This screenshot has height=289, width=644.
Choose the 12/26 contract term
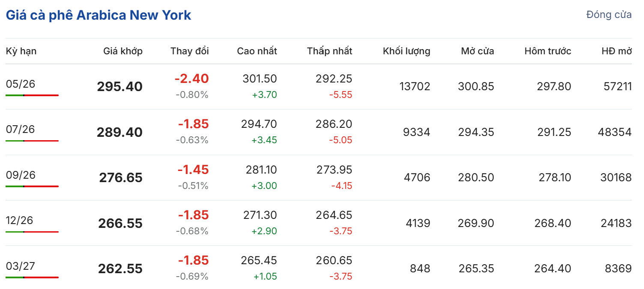click(x=19, y=221)
